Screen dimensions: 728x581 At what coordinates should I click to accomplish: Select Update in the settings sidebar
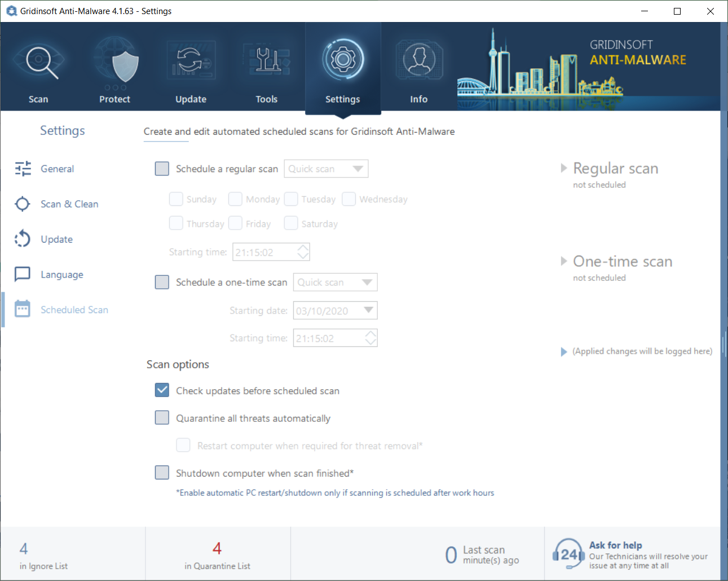click(56, 239)
